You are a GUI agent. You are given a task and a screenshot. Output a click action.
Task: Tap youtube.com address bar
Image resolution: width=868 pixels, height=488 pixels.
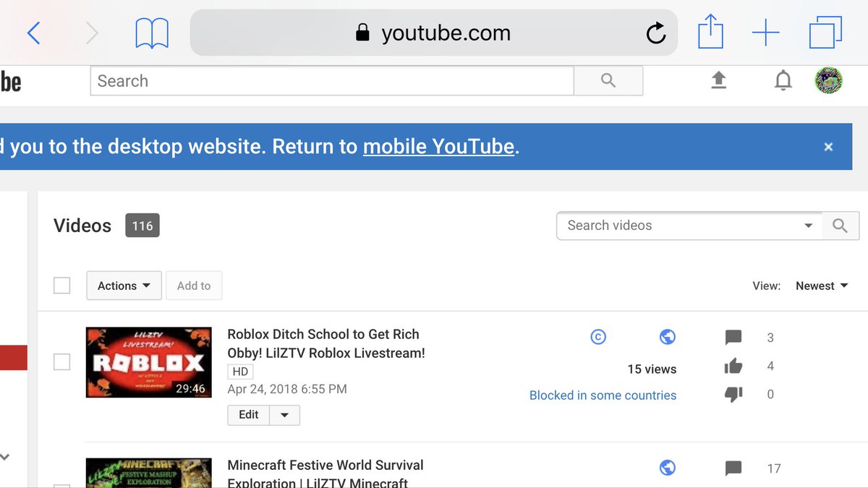pyautogui.click(x=433, y=33)
